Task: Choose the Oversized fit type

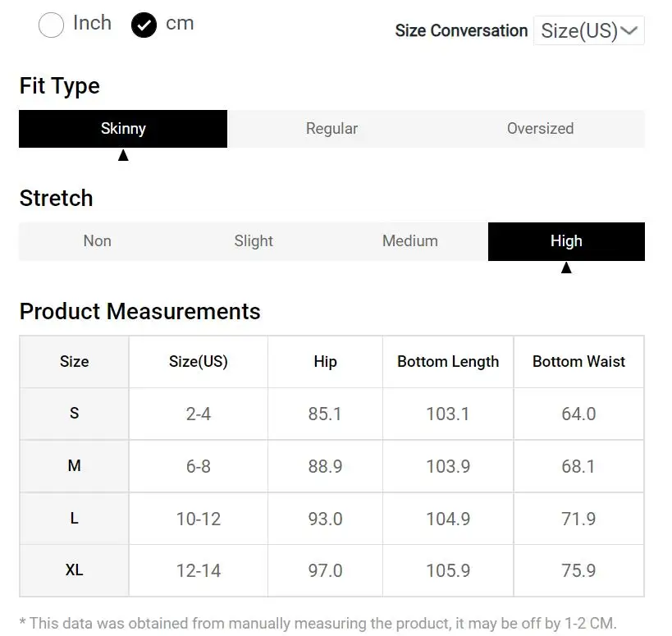Action: (540, 129)
